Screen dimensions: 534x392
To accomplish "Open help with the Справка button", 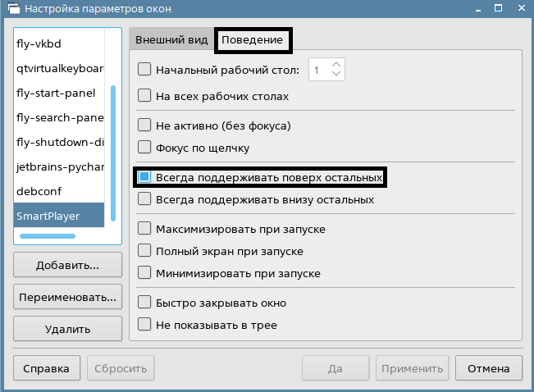I will click(47, 368).
